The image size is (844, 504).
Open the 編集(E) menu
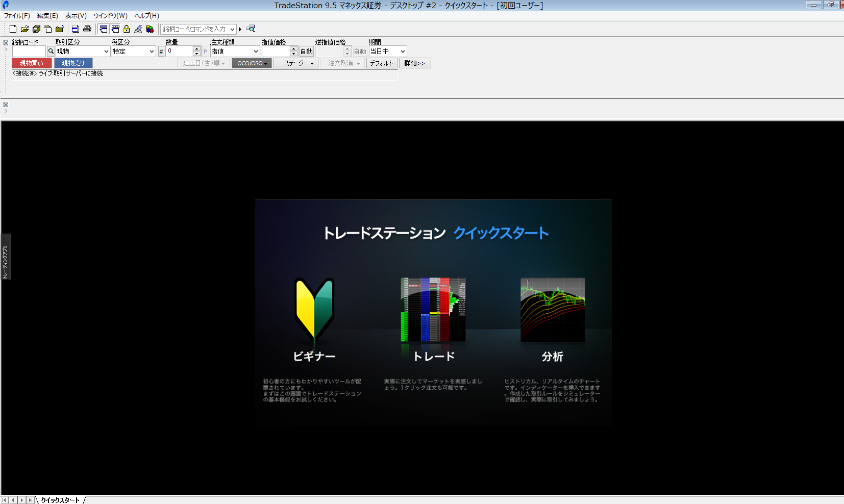click(x=47, y=16)
